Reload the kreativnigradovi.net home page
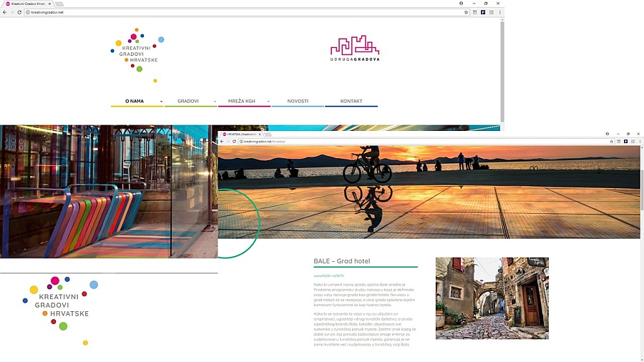The height and width of the screenshot is (362, 644). click(19, 12)
